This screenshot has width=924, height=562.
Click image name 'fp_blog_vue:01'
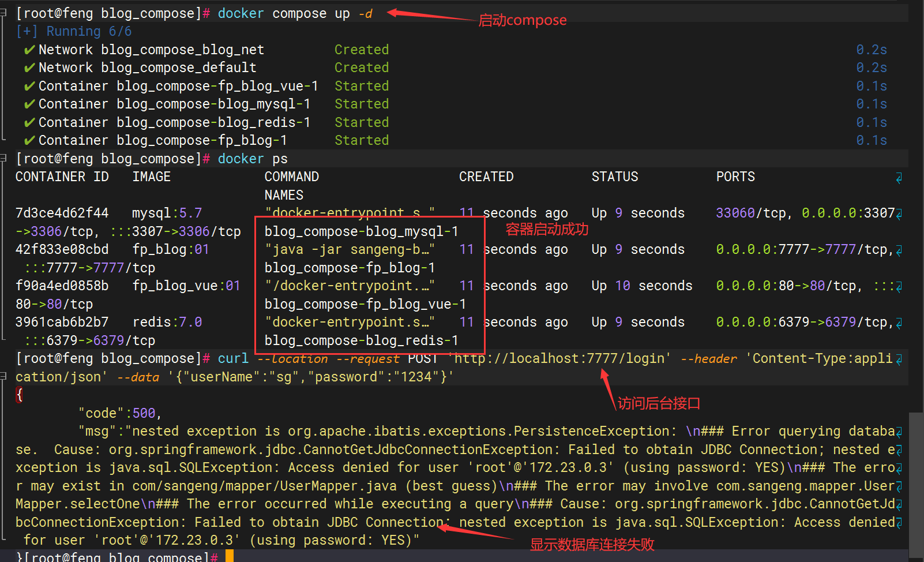click(186, 286)
